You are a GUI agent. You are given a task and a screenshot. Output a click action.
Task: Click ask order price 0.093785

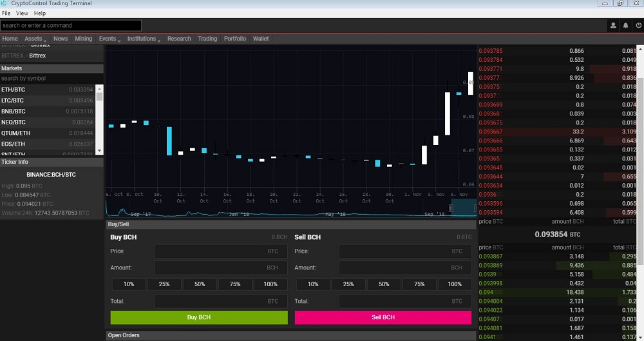click(x=490, y=51)
